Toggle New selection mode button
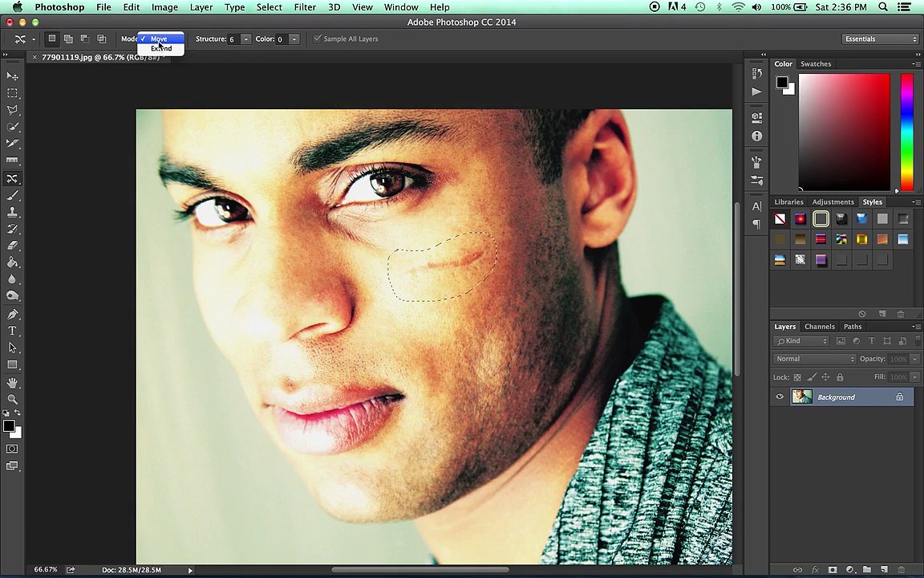924x578 pixels. (52, 39)
